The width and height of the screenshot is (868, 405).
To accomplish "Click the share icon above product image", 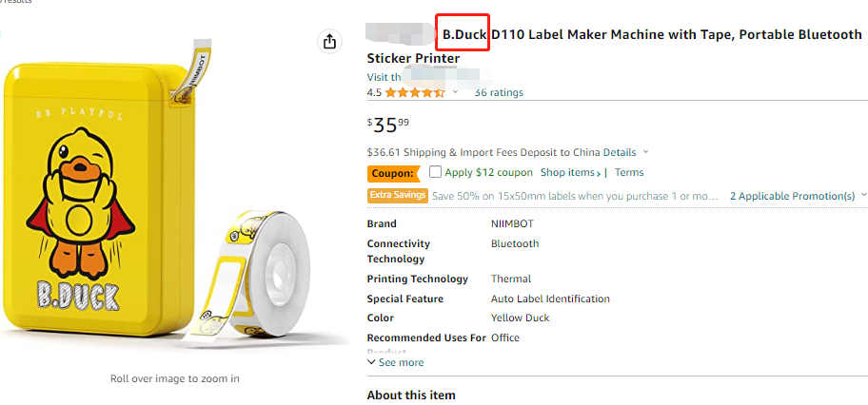I will [x=329, y=42].
